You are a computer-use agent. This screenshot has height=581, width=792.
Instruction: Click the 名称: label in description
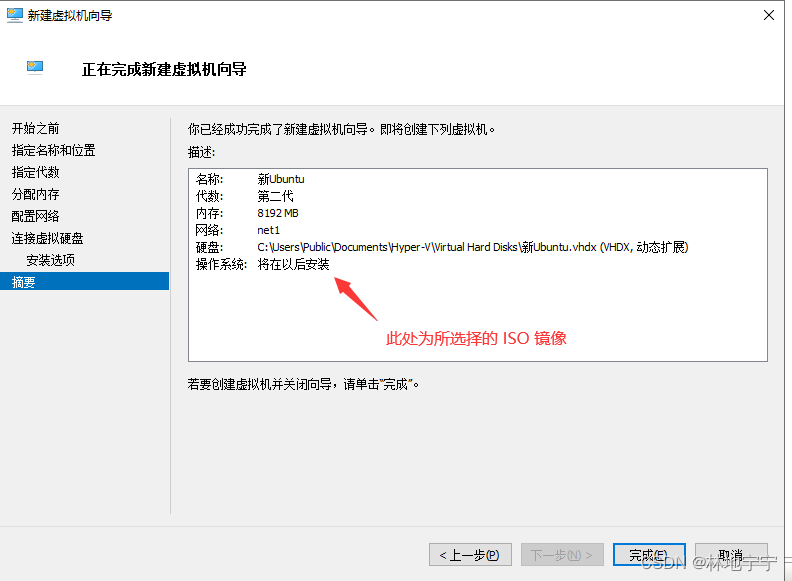[209, 179]
